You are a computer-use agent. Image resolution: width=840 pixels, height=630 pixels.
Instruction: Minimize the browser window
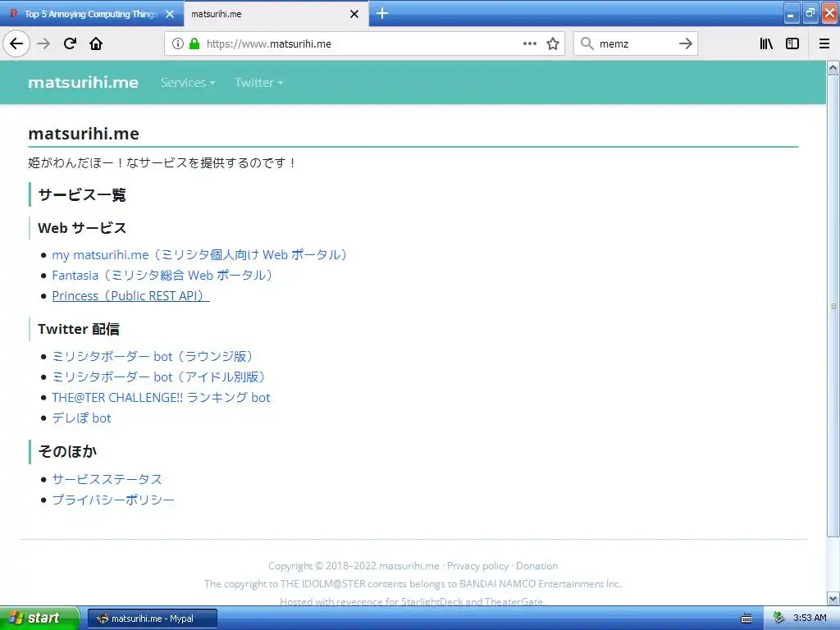pos(792,14)
